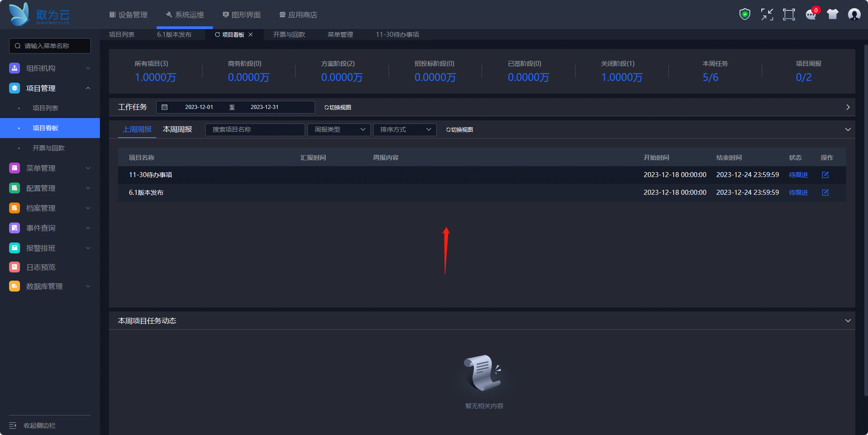The image size is (868, 435).
Task: Click the 配置管理 sidebar icon
Action: pos(15,188)
